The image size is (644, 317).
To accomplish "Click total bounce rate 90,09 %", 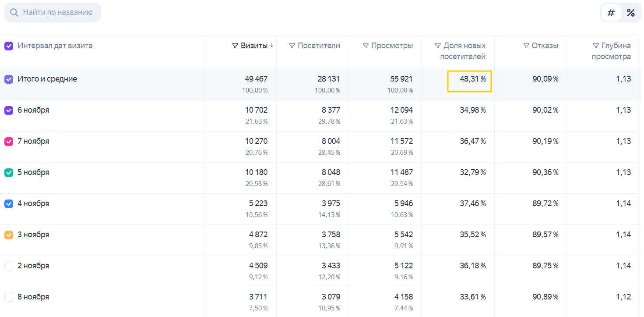I will point(545,79).
